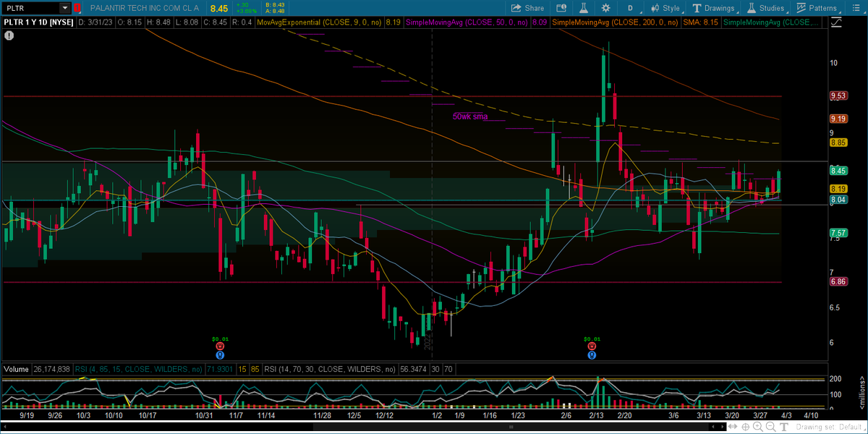Click the 7.57 price axis bubble
This screenshot has width=868, height=434.
point(838,233)
